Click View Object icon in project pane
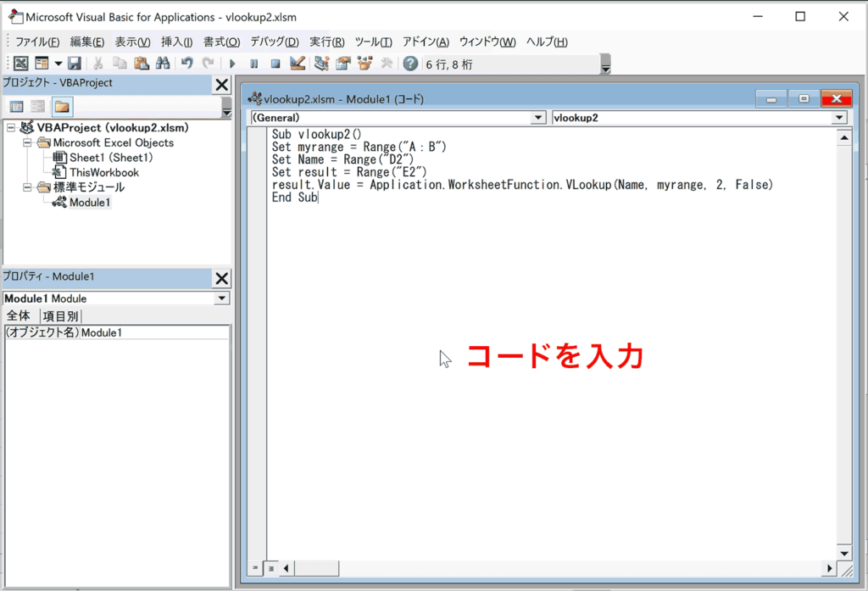This screenshot has width=868, height=591. 37,106
